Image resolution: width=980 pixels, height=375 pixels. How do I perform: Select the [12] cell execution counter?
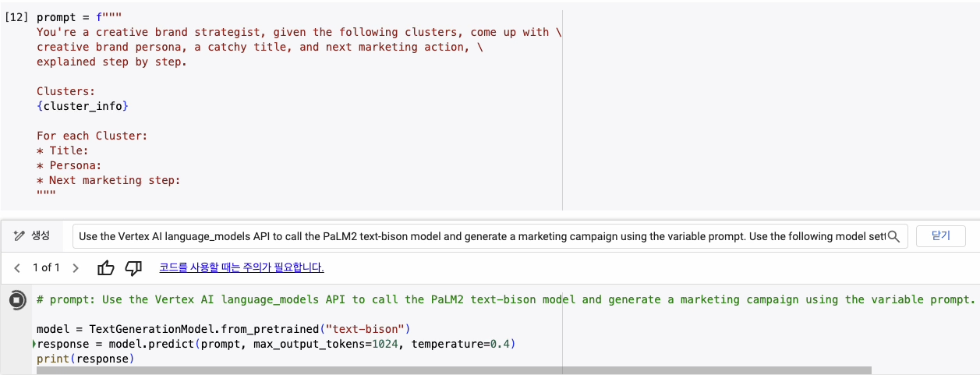coord(16,17)
